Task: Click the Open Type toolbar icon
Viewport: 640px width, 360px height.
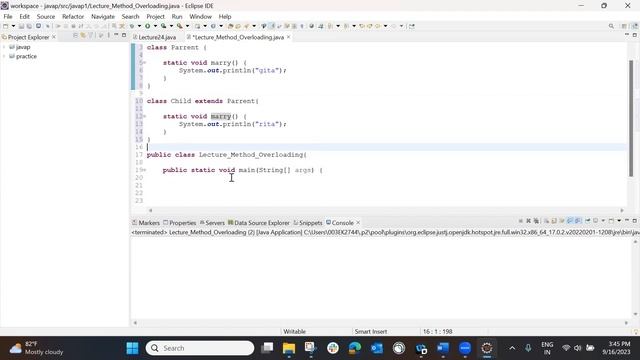Action: tap(230, 26)
